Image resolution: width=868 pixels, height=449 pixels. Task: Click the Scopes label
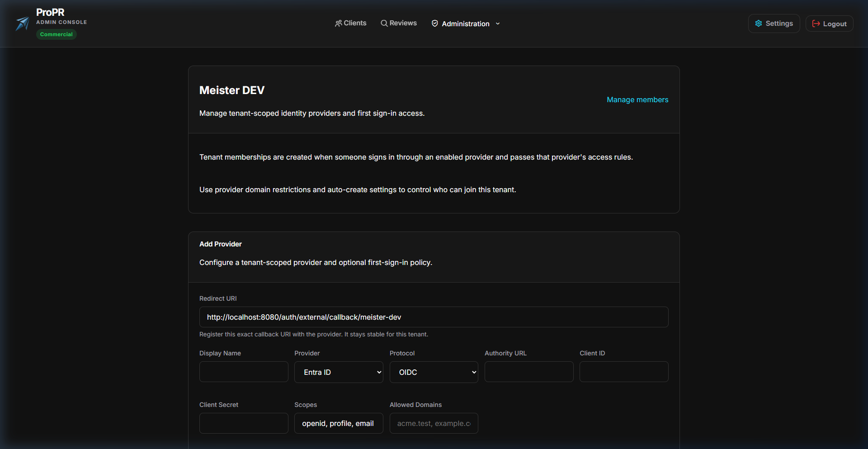click(306, 405)
